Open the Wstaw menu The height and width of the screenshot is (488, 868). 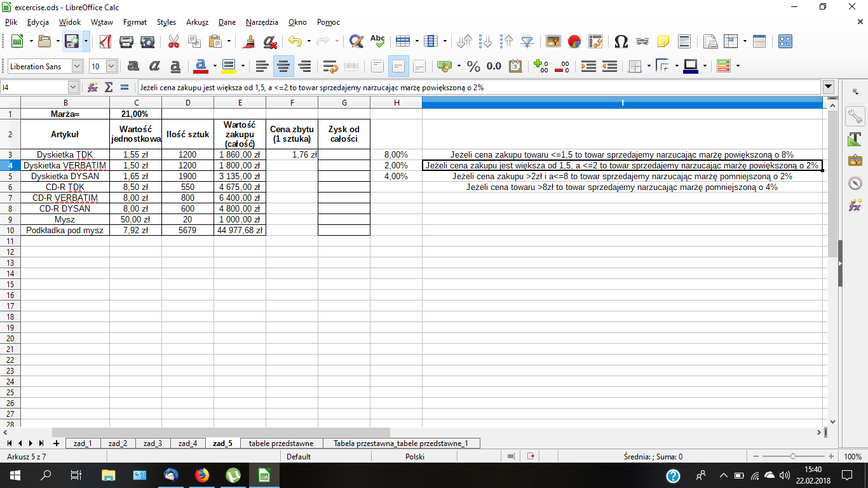[x=102, y=22]
